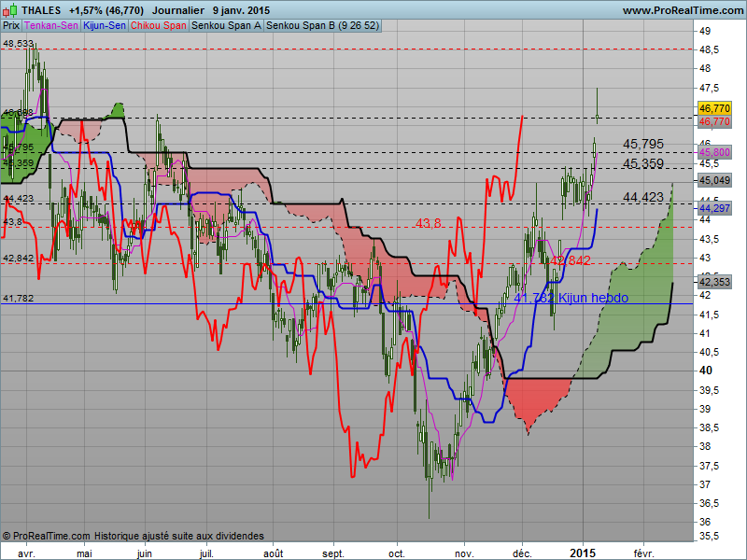Click the red 42,842 annotation near December
This screenshot has width=747, height=560.
(x=571, y=260)
